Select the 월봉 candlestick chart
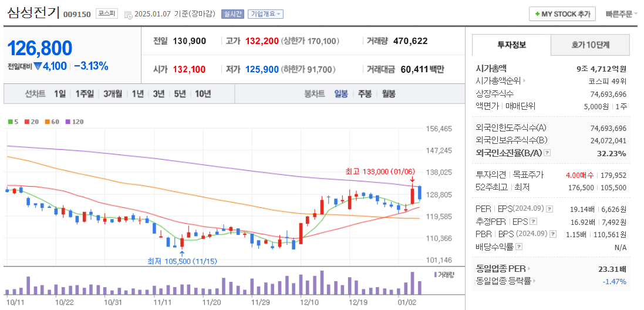This screenshot has height=310, width=644. coord(389,94)
